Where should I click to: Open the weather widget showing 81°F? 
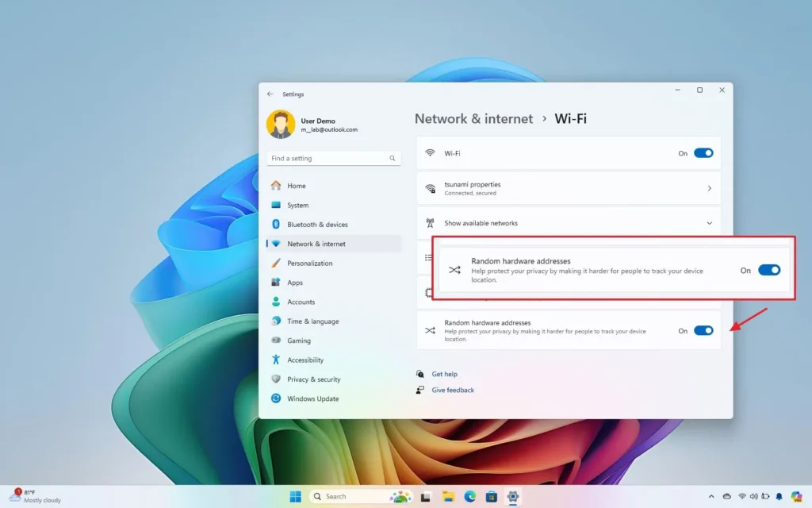35,496
